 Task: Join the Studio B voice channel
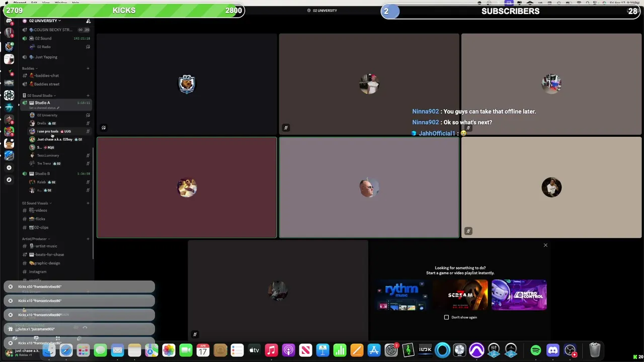pos(42,173)
